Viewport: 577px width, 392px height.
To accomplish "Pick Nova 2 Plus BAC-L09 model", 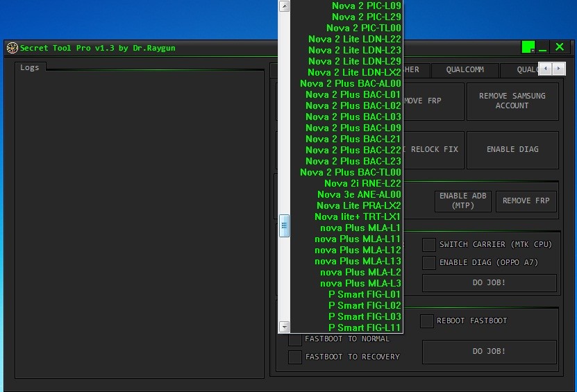I will pos(346,128).
